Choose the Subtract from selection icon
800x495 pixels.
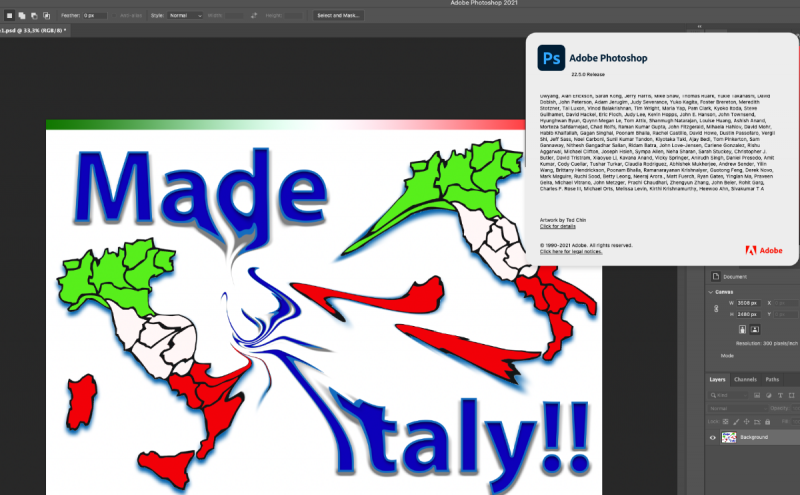tap(34, 16)
